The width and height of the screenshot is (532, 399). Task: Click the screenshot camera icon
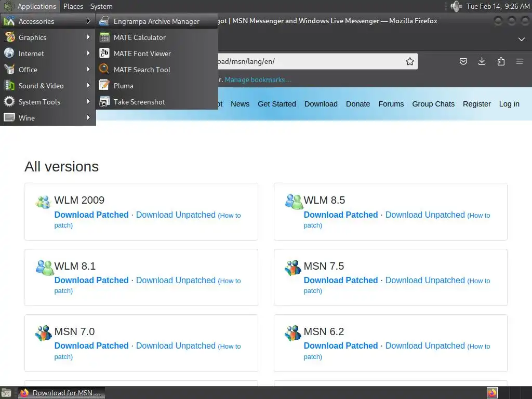[x=104, y=101]
